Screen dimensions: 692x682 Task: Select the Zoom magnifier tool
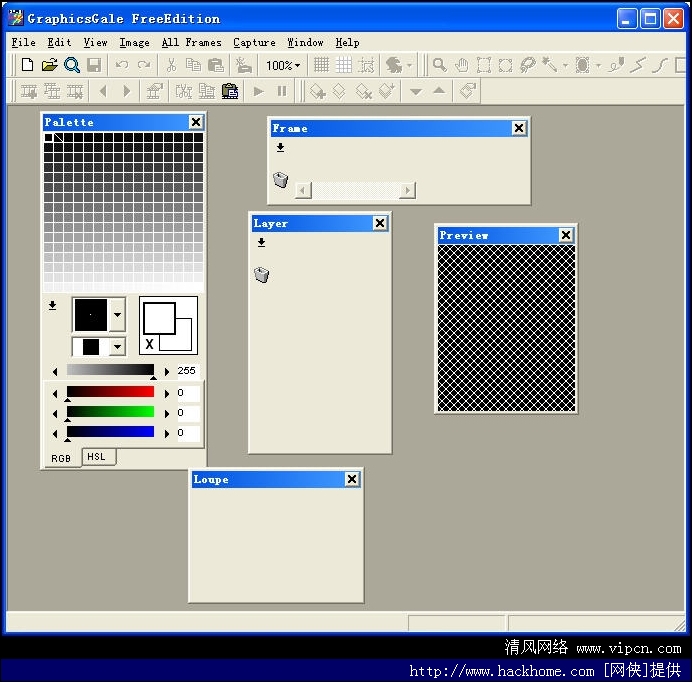439,65
